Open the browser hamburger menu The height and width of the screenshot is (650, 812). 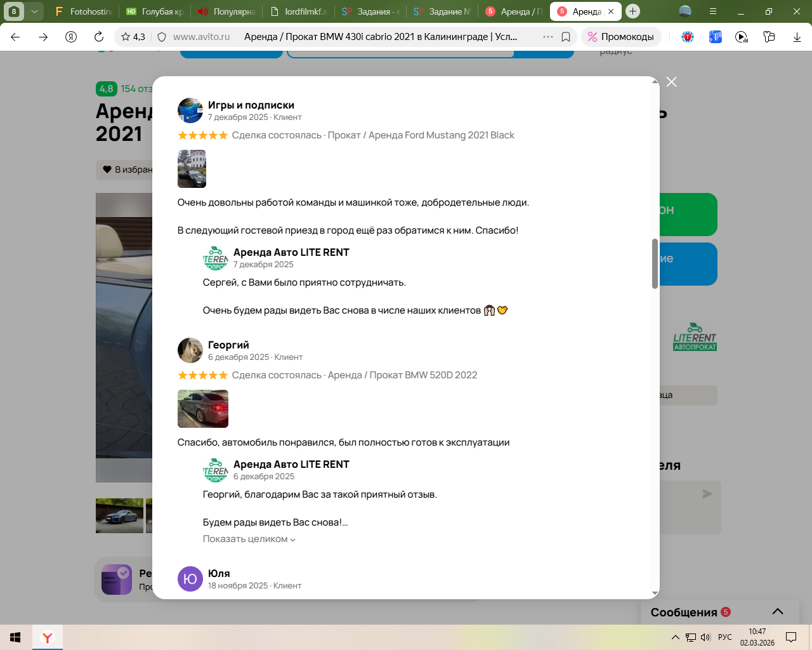click(x=713, y=11)
